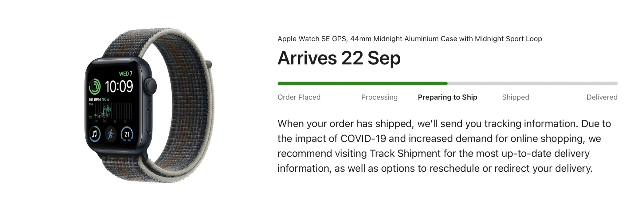Select the Shipped step label

tap(515, 97)
